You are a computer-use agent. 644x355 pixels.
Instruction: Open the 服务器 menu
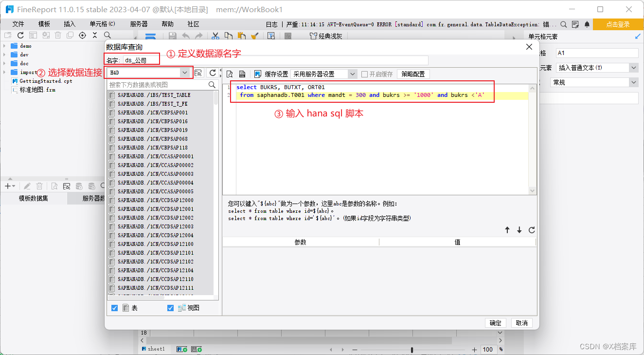[139, 24]
